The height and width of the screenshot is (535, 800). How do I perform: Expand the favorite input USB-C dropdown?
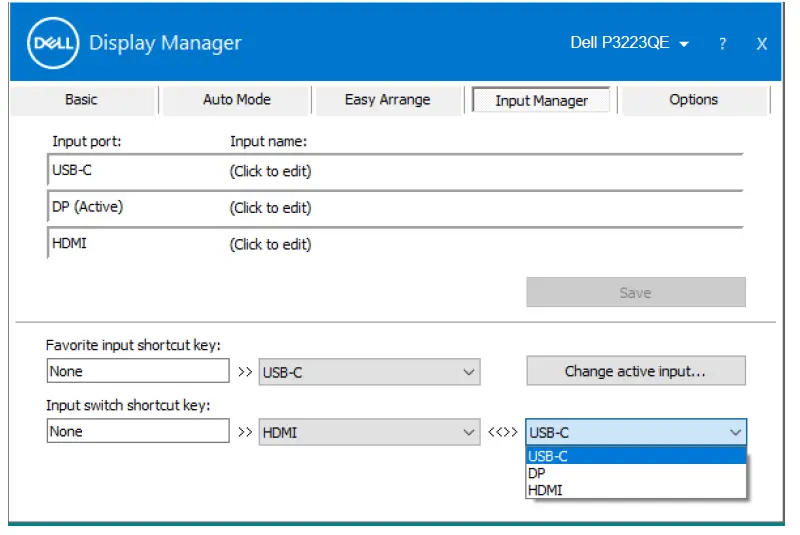point(369,372)
